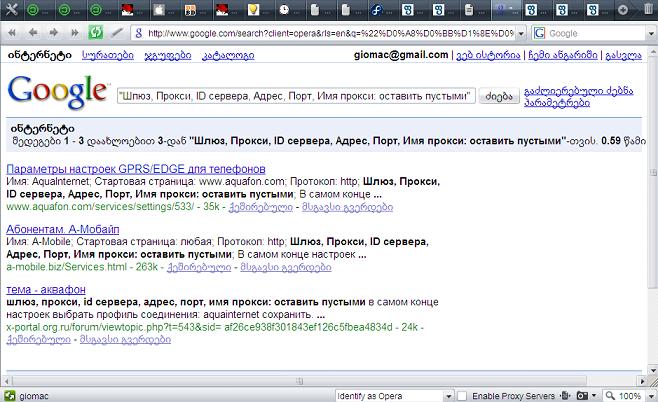658x402 pixels.
Task: Open the panels wrench icon
Action: point(11,10)
